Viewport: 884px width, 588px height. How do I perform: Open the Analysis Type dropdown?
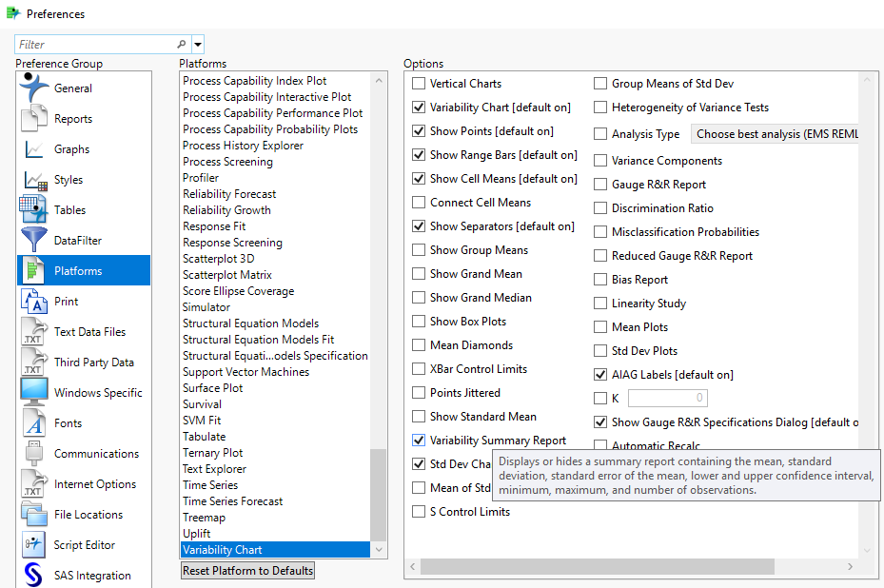point(775,134)
